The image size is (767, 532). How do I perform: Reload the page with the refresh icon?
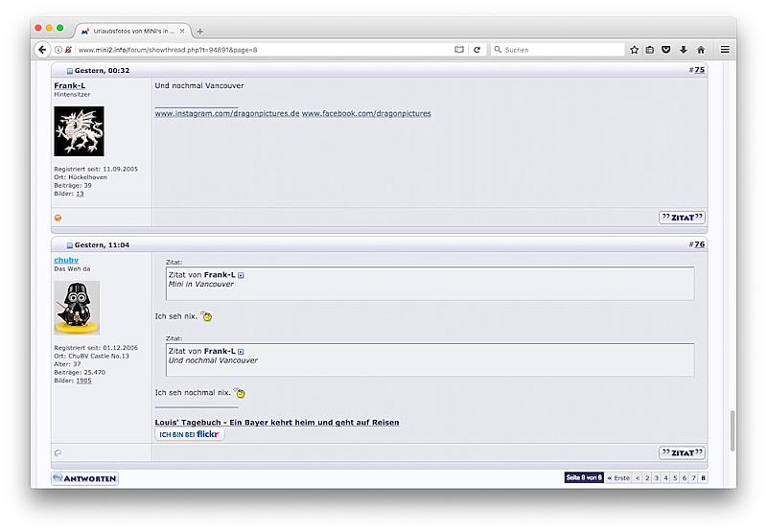pos(476,50)
